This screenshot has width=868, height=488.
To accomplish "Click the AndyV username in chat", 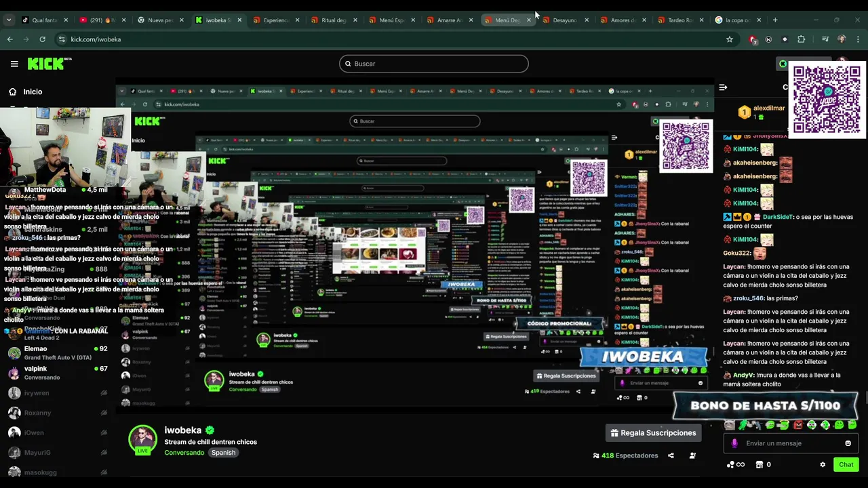I will pos(744,375).
